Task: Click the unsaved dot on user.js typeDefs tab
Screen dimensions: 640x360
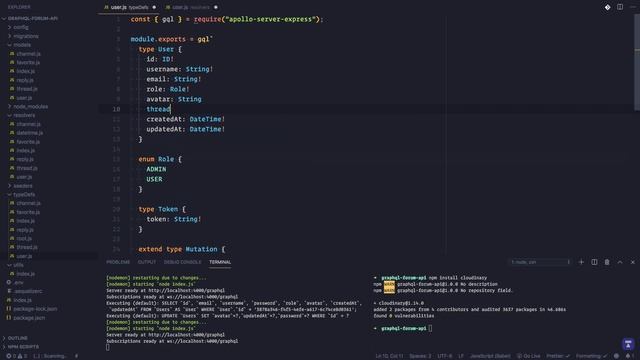Action: [154, 7]
